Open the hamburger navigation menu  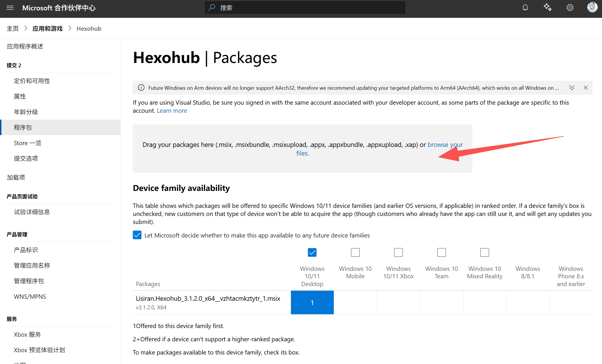(x=10, y=8)
